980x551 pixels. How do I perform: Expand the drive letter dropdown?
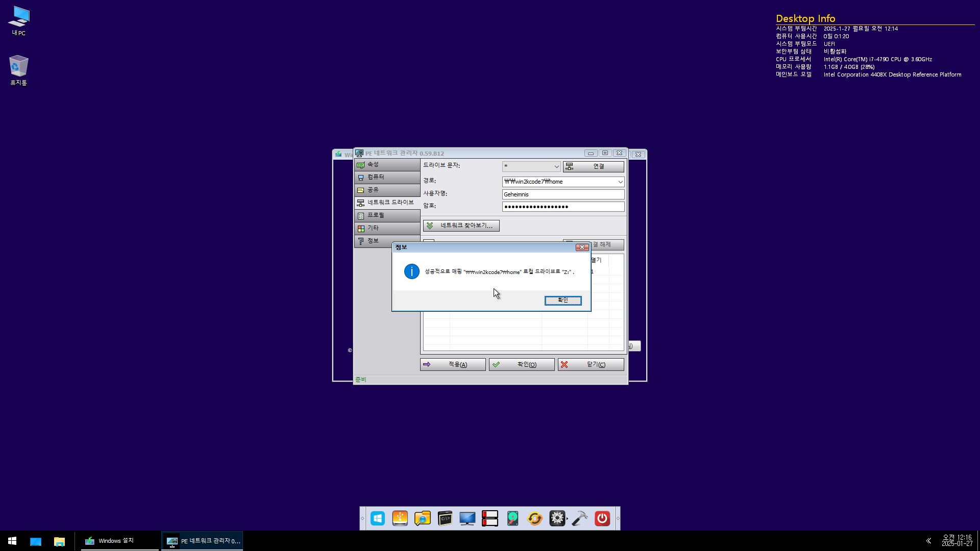coord(556,167)
